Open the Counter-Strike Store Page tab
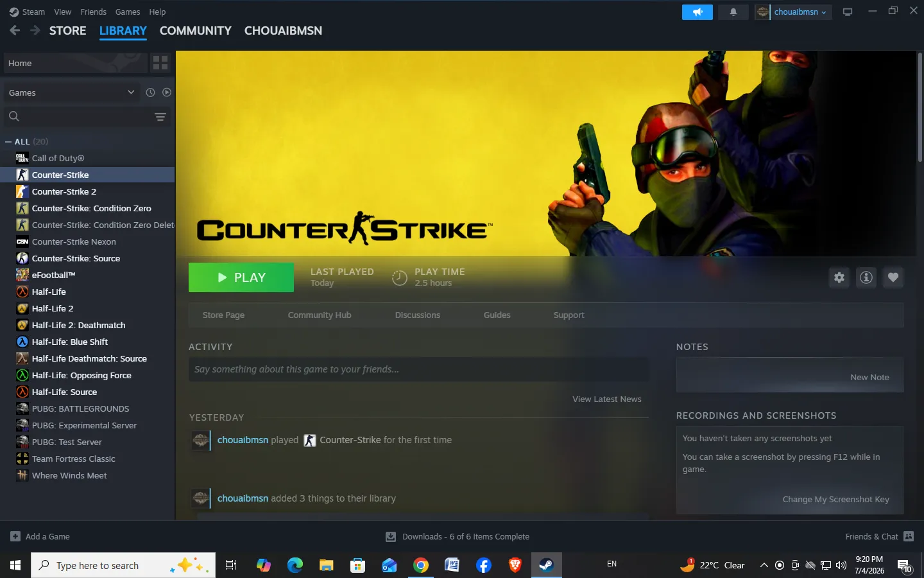924x578 pixels. coord(223,315)
